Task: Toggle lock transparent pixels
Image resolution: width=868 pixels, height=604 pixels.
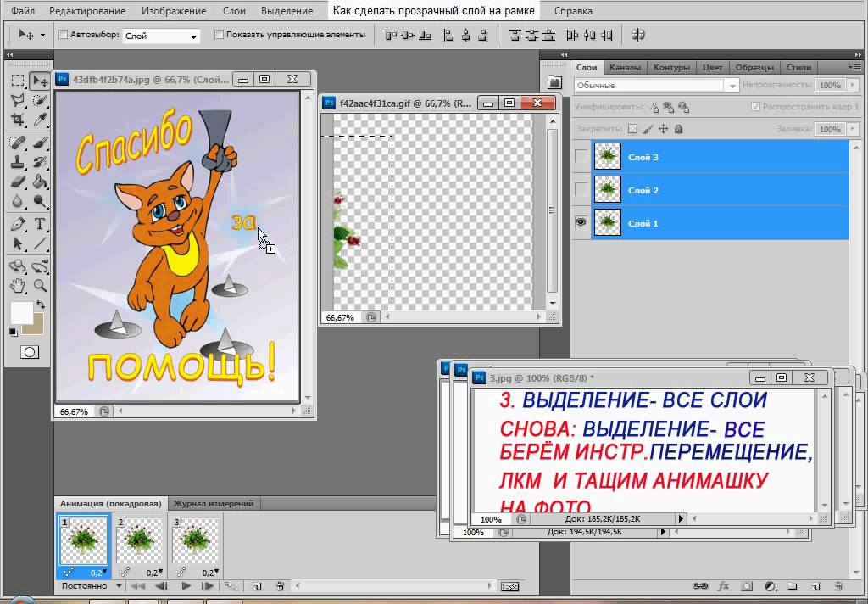Action: coord(632,129)
